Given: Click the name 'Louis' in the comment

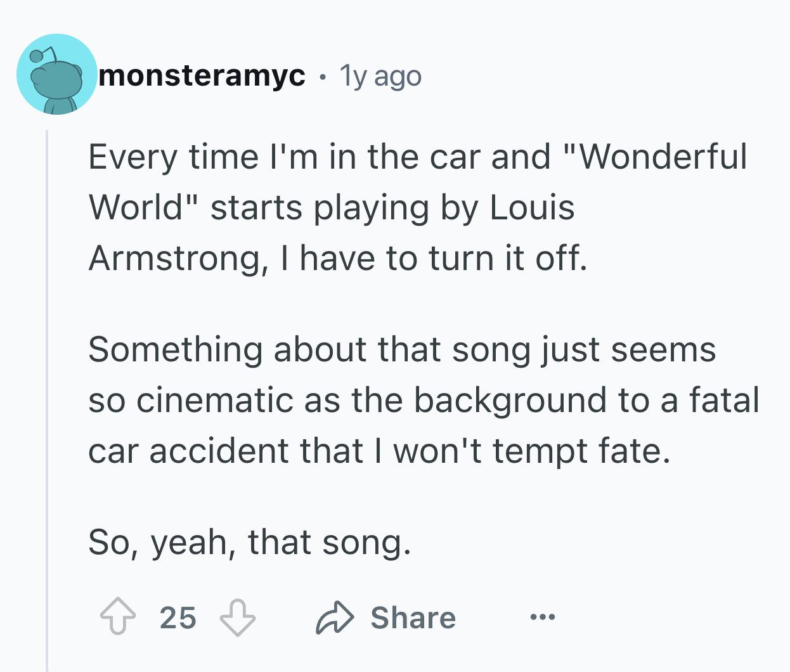Looking at the screenshot, I should tap(533, 207).
